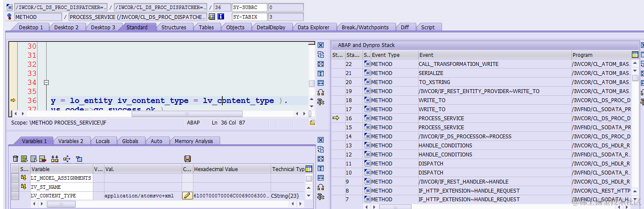Click horizontal scrollbar thumb under variables table
The width and height of the screenshot is (644, 209).
[60, 204]
